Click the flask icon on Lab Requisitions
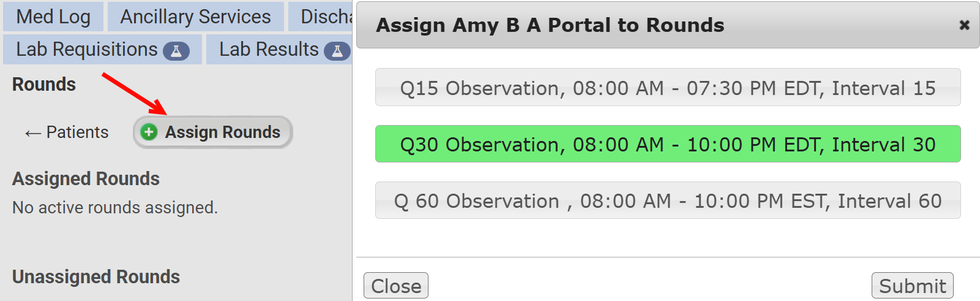 (176, 51)
